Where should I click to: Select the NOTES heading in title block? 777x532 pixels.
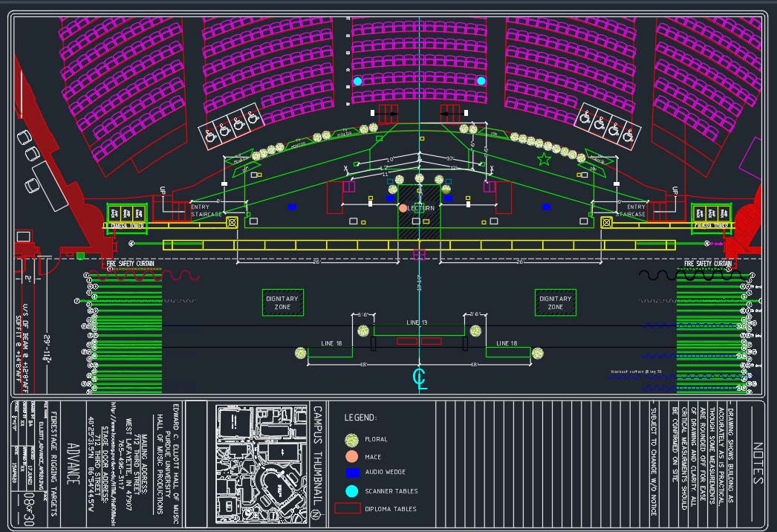(x=757, y=464)
